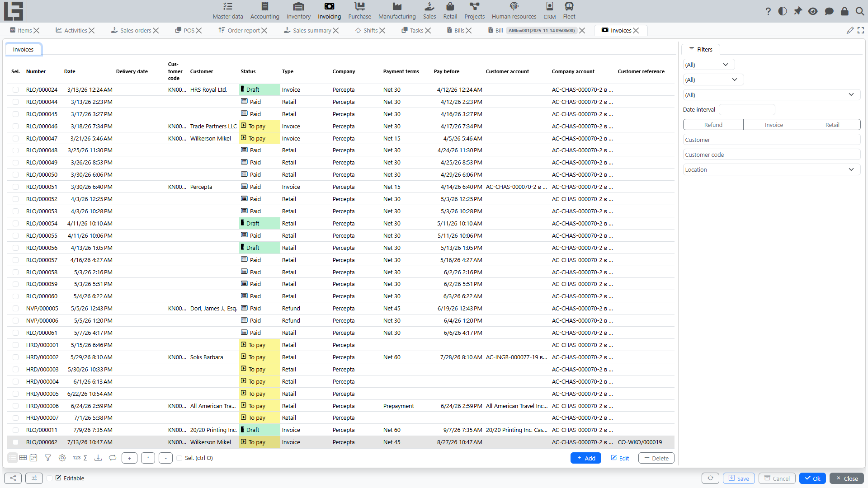
Task: Click the funnel filter icon below table
Action: (x=48, y=458)
